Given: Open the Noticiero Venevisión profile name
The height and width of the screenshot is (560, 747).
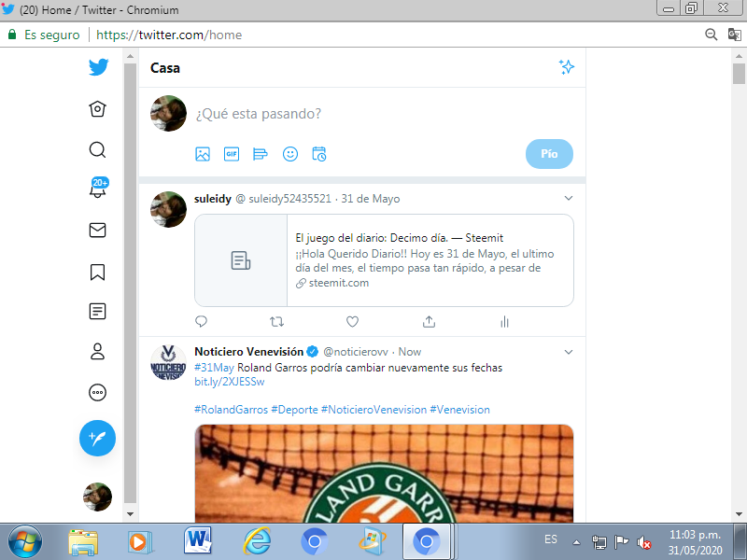Looking at the screenshot, I should (248, 352).
